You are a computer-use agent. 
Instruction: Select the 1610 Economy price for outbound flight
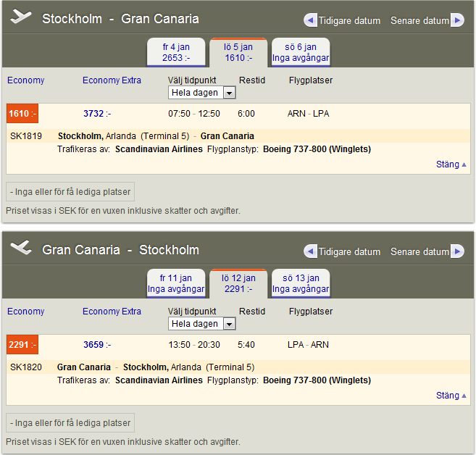pyautogui.click(x=22, y=114)
